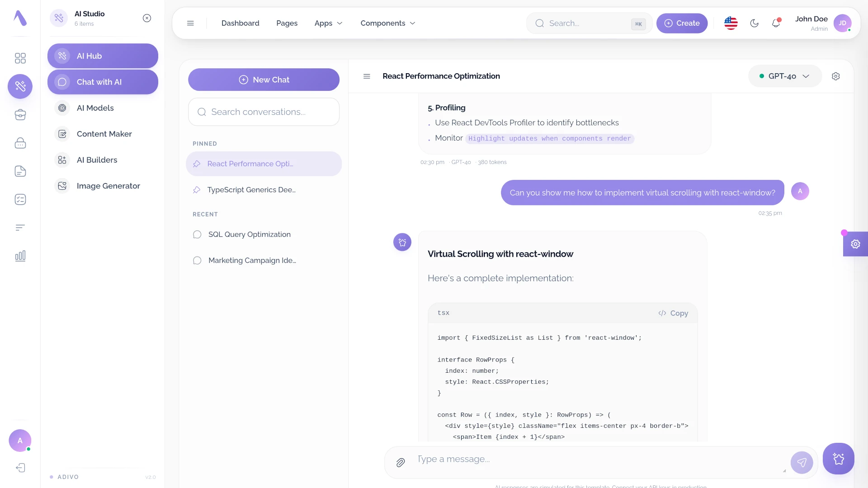Toggle the chat conversation list hamburger

point(367,76)
